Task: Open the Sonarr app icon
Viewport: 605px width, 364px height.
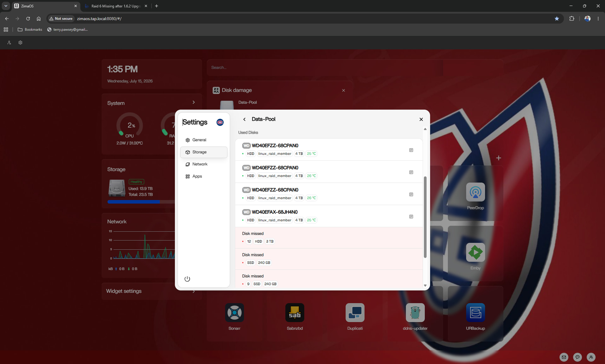Action: click(x=234, y=312)
